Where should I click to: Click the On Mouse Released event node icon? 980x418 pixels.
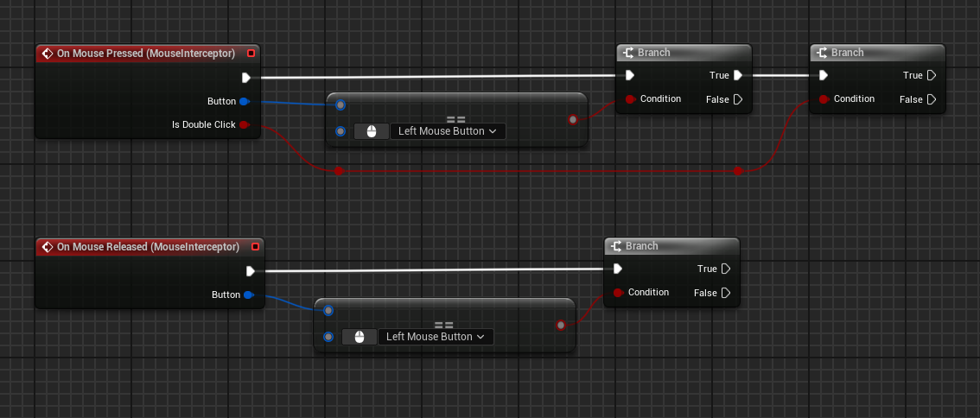[48, 247]
